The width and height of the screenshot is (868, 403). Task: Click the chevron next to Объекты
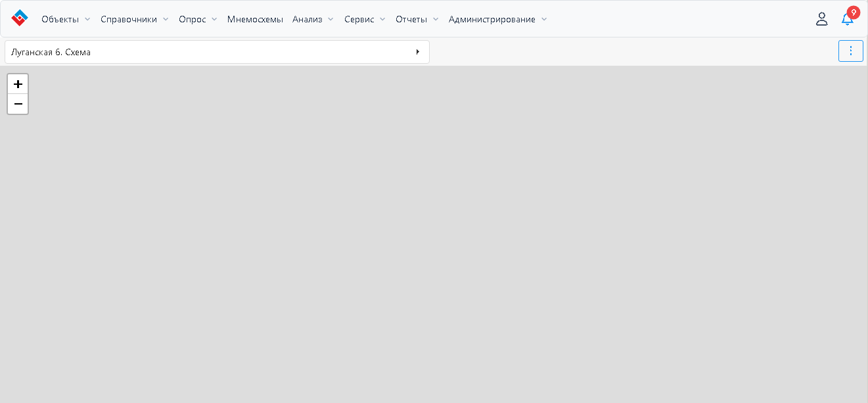tap(87, 20)
